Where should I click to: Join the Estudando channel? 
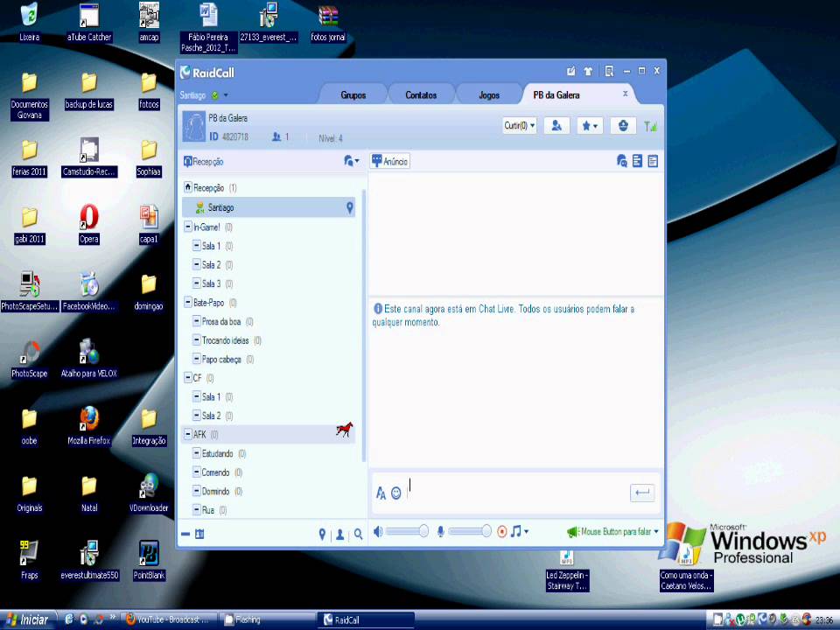pos(217,453)
